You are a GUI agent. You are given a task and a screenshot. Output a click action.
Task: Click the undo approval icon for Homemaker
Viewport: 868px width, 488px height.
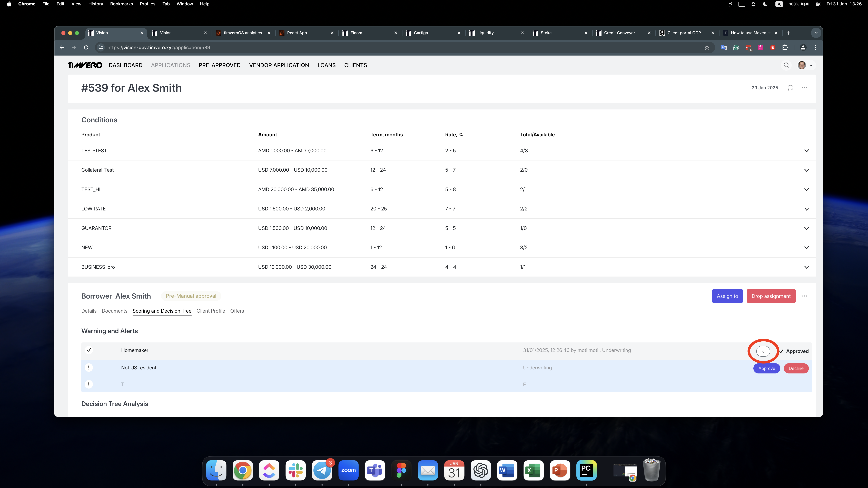(763, 351)
